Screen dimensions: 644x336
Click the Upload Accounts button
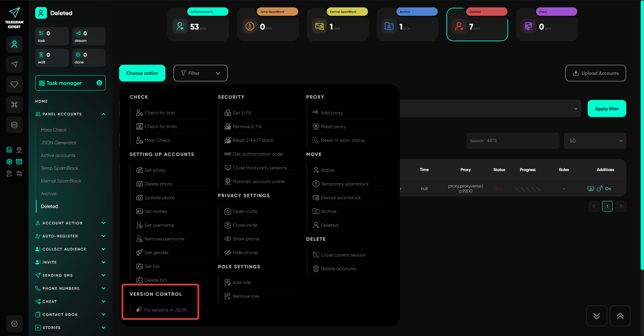(595, 73)
